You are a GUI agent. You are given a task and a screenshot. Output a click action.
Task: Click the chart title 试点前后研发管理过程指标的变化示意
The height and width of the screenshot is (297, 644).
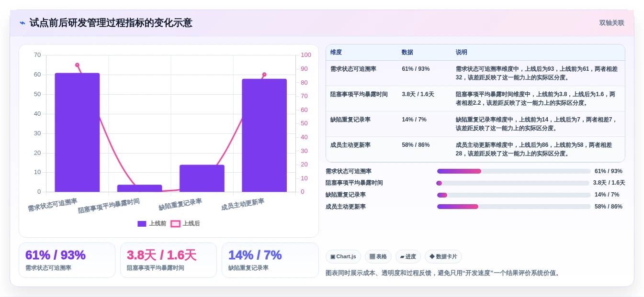pos(111,23)
